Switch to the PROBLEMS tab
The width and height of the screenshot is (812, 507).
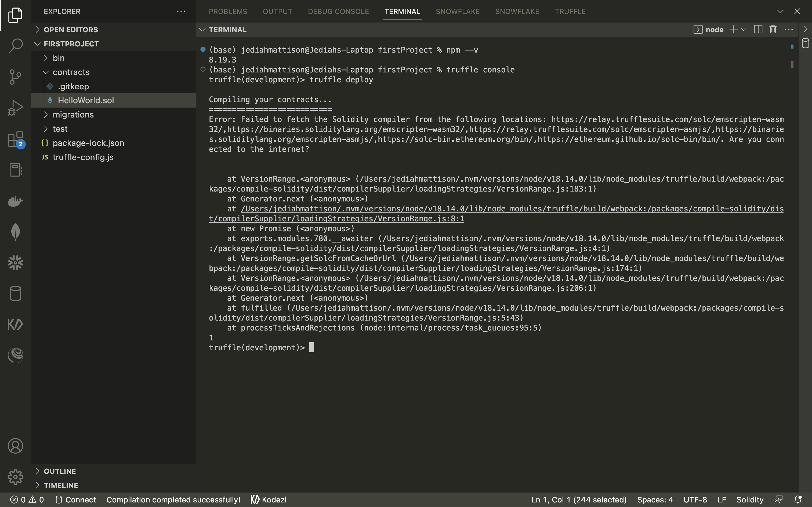pyautogui.click(x=228, y=11)
